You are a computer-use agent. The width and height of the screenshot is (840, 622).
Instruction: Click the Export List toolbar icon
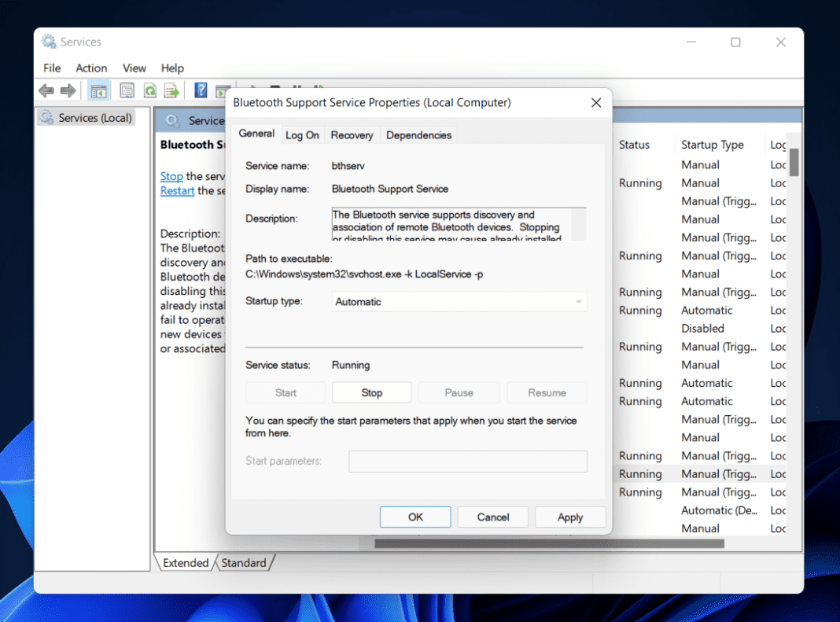click(171, 90)
